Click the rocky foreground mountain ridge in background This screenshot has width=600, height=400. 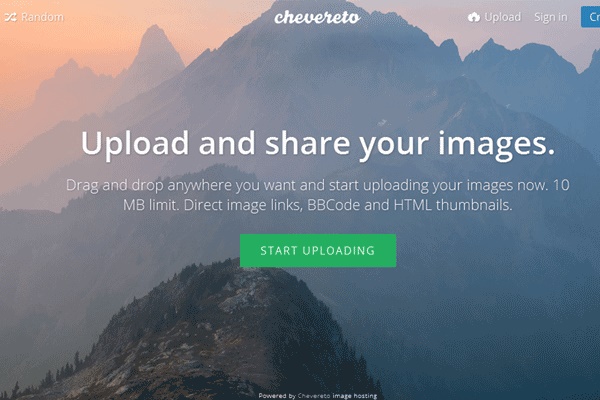pos(214,337)
